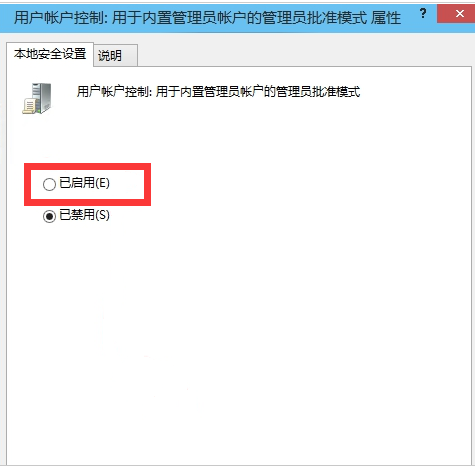Click the dialog title bar text

click(207, 17)
